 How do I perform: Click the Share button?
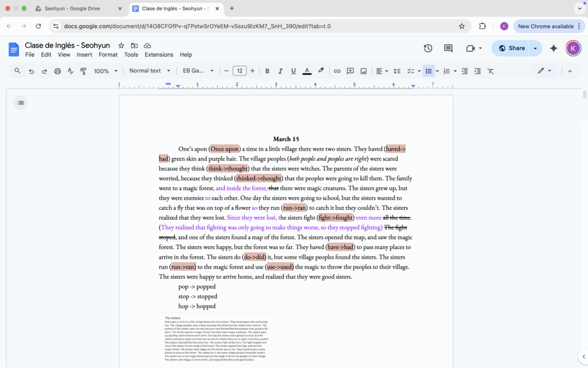coord(510,48)
